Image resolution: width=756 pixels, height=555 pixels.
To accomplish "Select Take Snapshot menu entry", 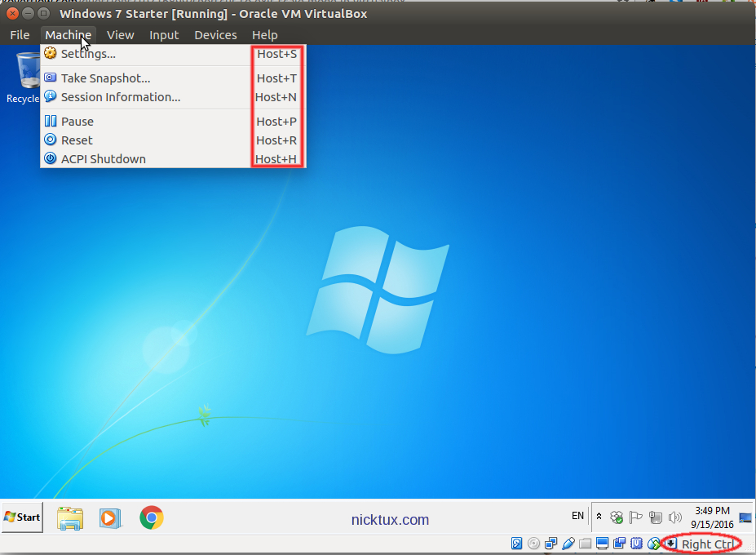I will (x=105, y=78).
